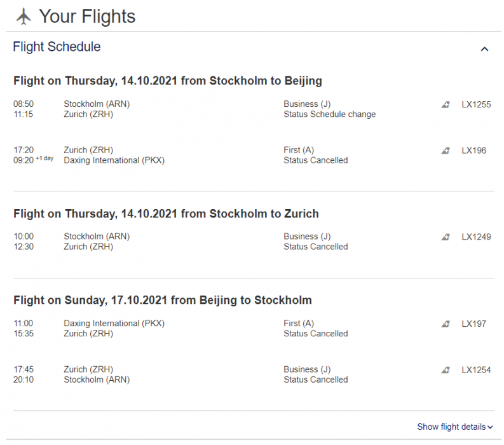Click the airline logo next to LX196
Screen dimensions: 504x445
[x=446, y=151]
